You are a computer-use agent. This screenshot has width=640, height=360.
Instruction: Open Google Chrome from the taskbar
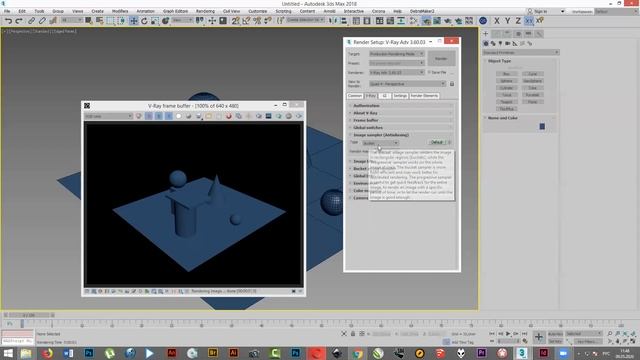pos(358,353)
